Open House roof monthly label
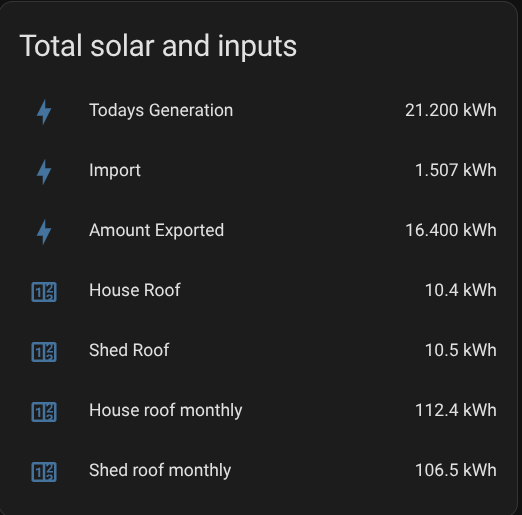Image resolution: width=522 pixels, height=515 pixels. click(165, 411)
